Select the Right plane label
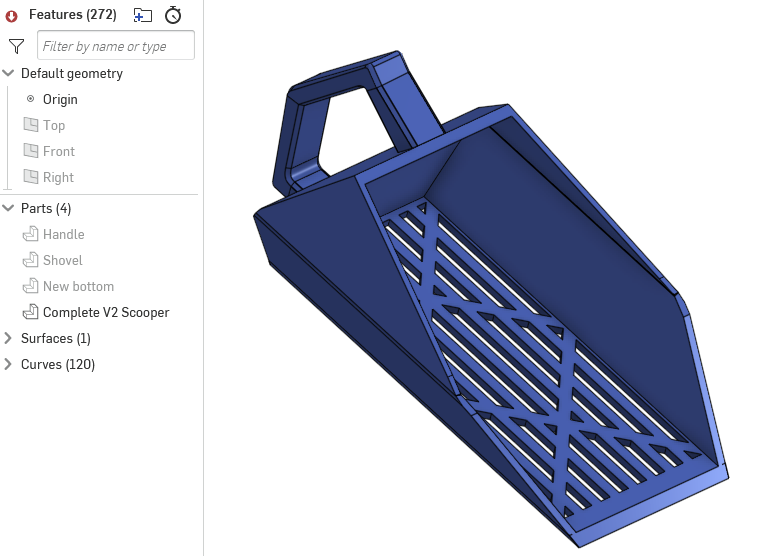 coord(58,177)
